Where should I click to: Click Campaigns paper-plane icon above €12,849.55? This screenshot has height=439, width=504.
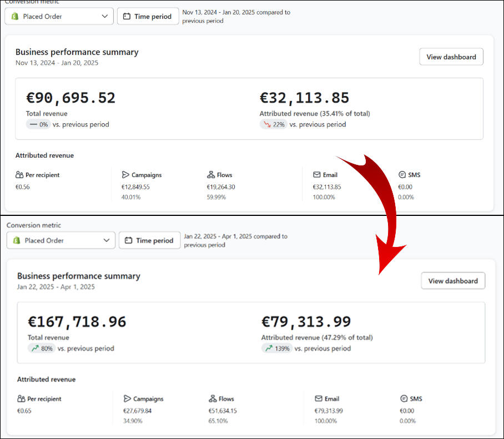tap(125, 175)
